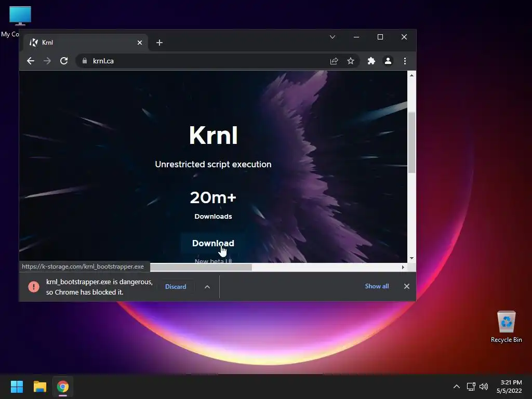532x399 pixels.
Task: Open File Explorer from the taskbar
Action: point(39,387)
